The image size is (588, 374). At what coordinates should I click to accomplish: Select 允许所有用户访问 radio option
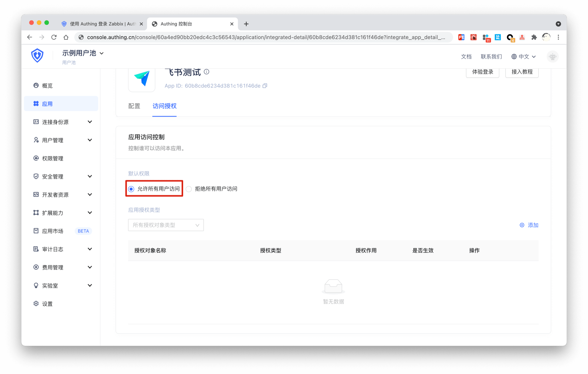point(131,189)
